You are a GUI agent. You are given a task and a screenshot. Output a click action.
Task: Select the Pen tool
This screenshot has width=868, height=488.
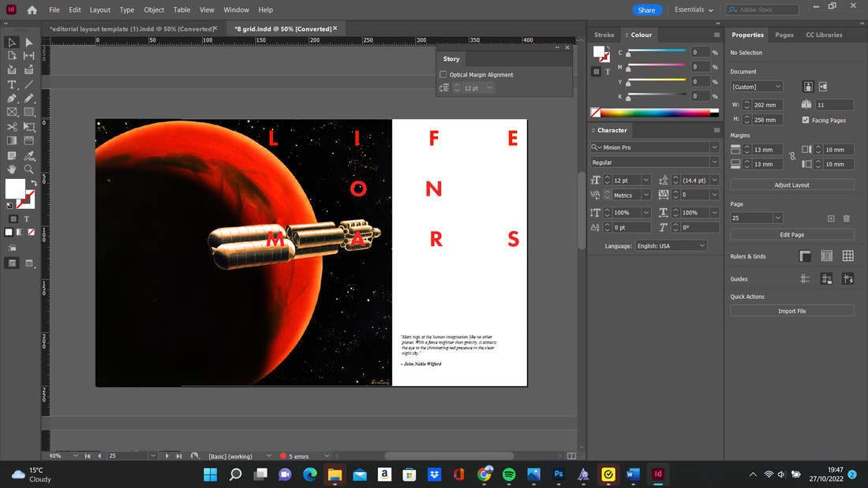[x=12, y=99]
